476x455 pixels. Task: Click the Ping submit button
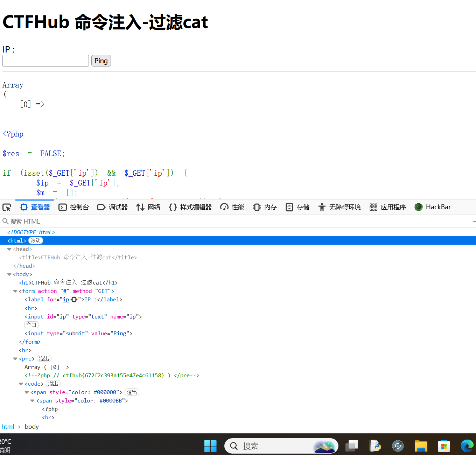[x=101, y=61]
